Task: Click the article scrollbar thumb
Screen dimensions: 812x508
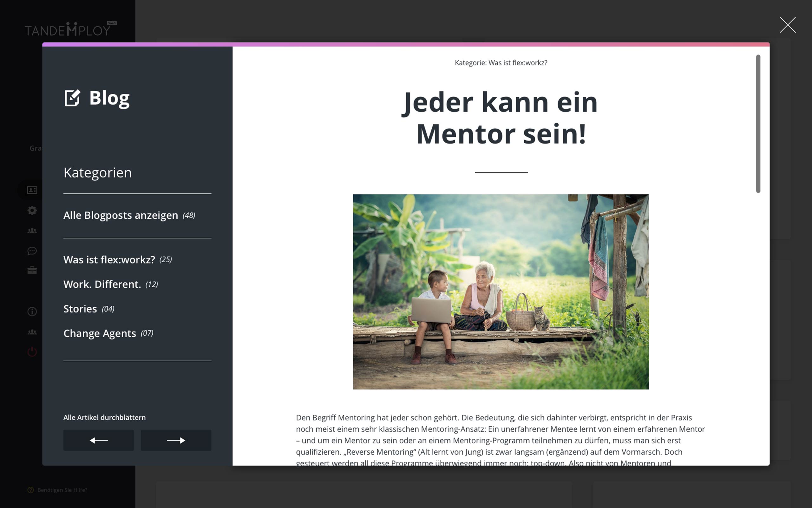Action: click(758, 124)
